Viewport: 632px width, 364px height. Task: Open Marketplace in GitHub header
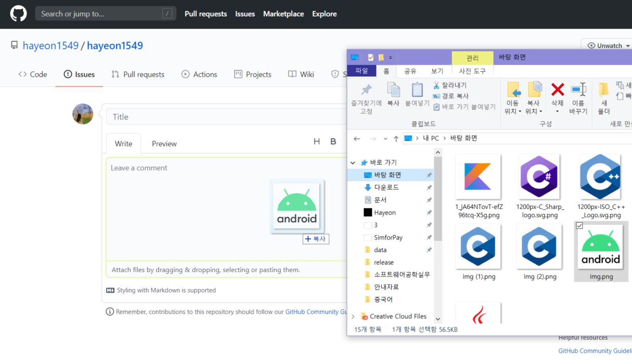[283, 14]
